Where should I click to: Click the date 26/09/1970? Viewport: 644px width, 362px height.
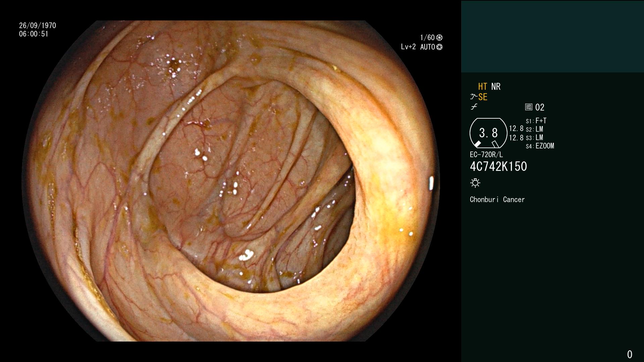pyautogui.click(x=38, y=25)
